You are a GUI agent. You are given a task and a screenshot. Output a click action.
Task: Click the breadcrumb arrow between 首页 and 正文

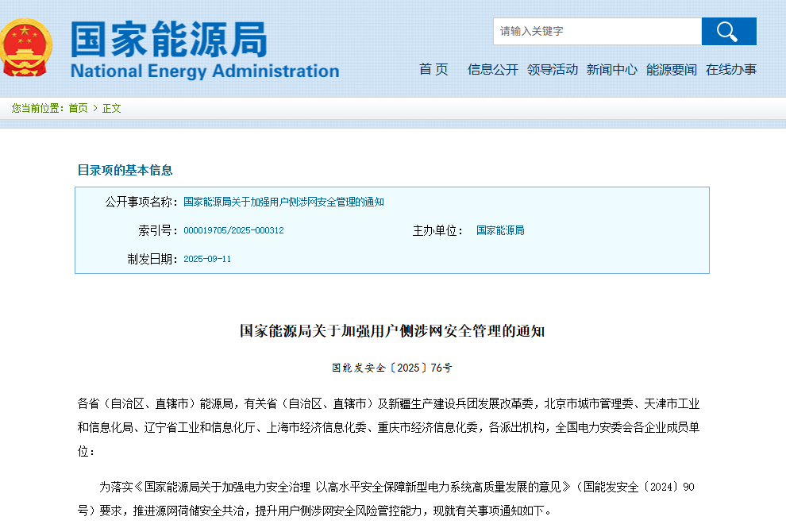point(96,108)
